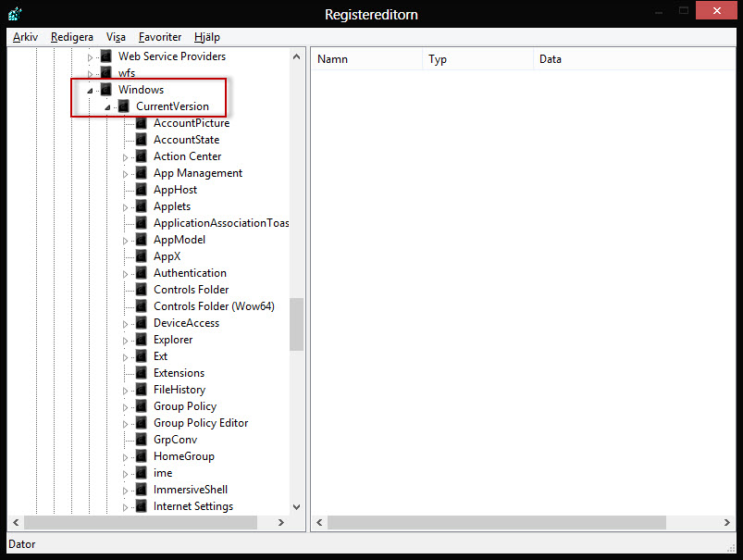Click the FileHistory folder icon
743x560 pixels.
click(x=142, y=390)
